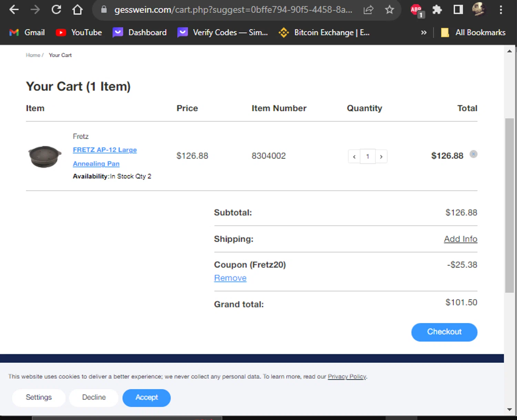517x420 pixels.
Task: Click the Your Cart (1 Item) heading
Action: [78, 86]
